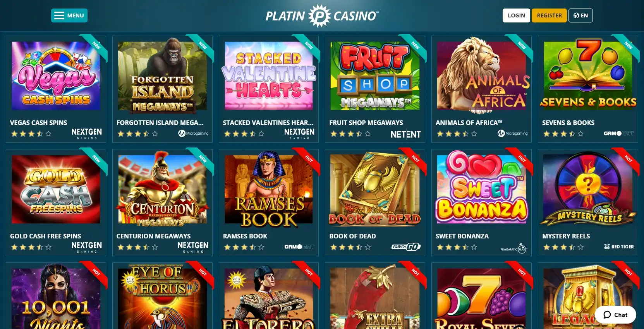The height and width of the screenshot is (329, 644).
Task: Click the Pragmatic Play logo under Sweet Bonanza
Action: (514, 247)
